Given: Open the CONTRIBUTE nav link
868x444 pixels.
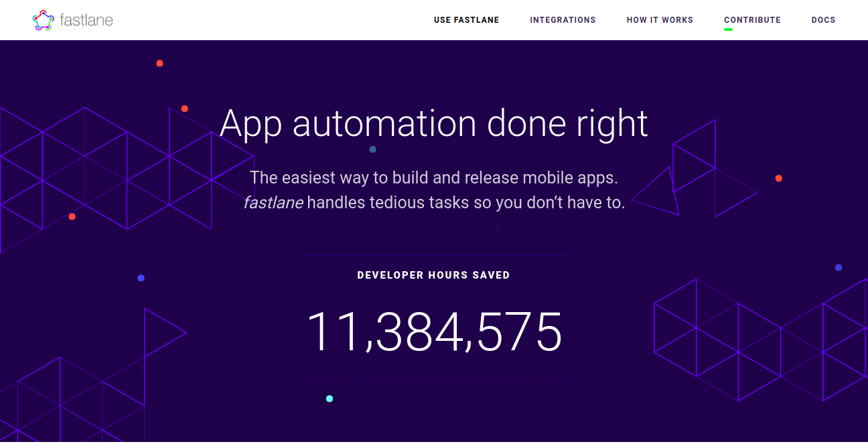Looking at the screenshot, I should point(752,20).
